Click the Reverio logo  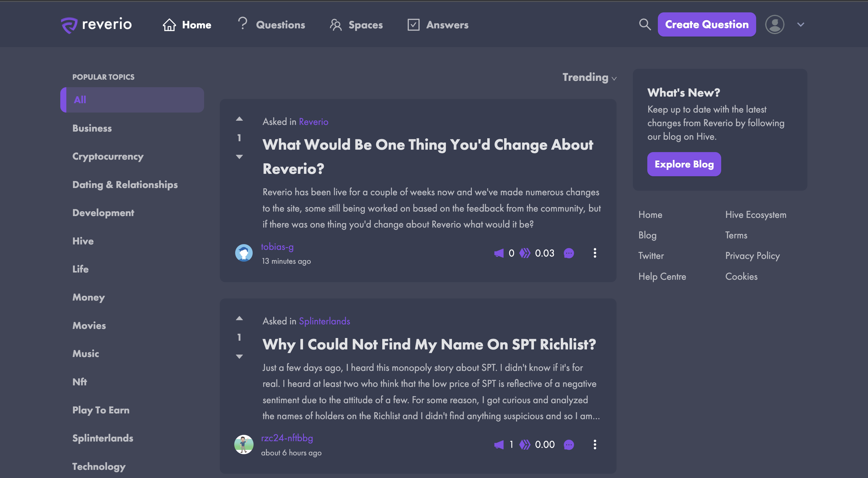tap(96, 25)
